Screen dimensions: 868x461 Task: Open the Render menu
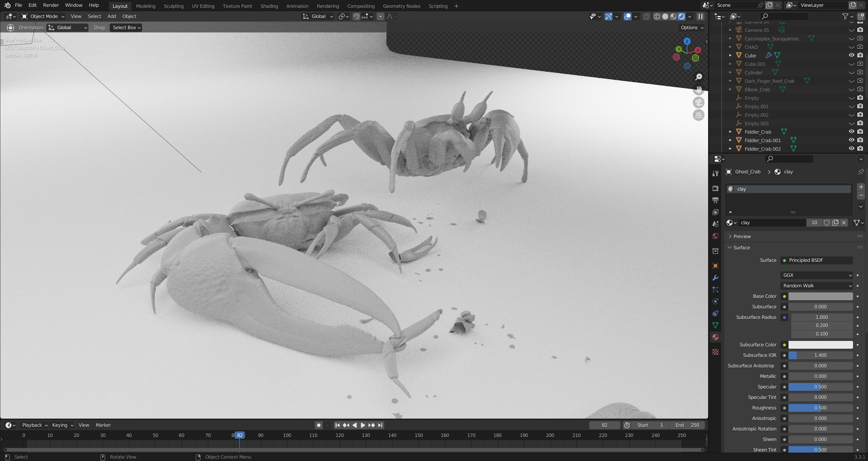pos(51,5)
